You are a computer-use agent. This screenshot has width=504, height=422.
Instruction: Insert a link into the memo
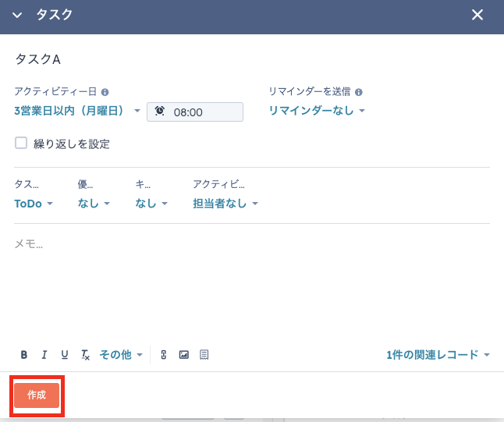164,355
